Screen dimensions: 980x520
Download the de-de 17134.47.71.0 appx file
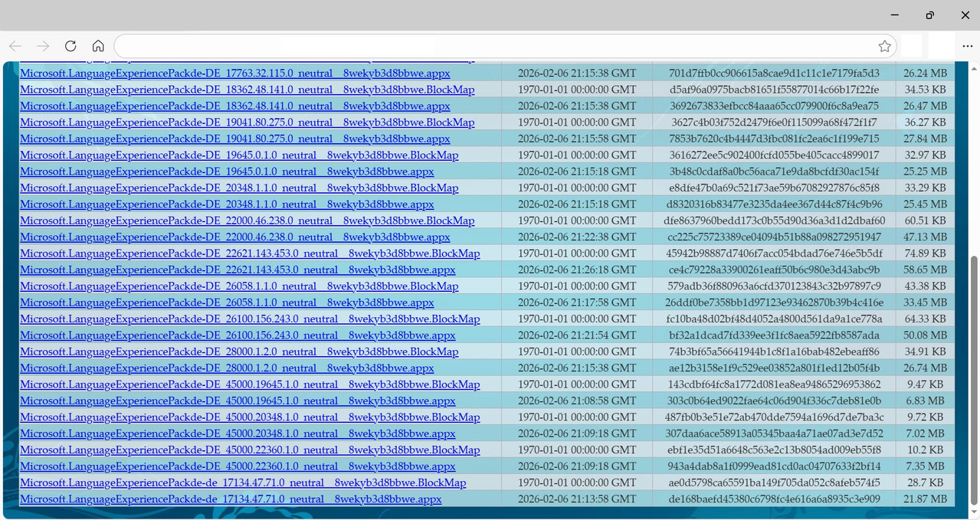point(231,499)
